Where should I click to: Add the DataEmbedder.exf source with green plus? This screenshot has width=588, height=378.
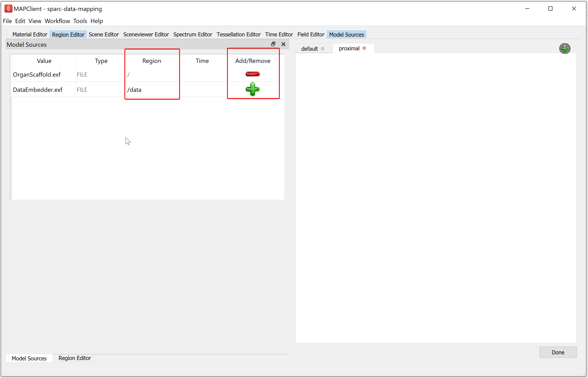252,89
